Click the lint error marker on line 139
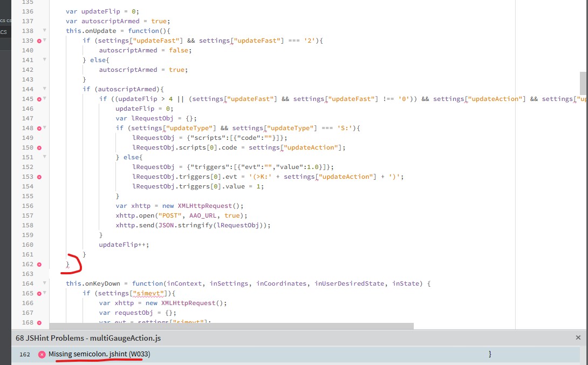Screen dimensions: 588x365 click(39, 40)
